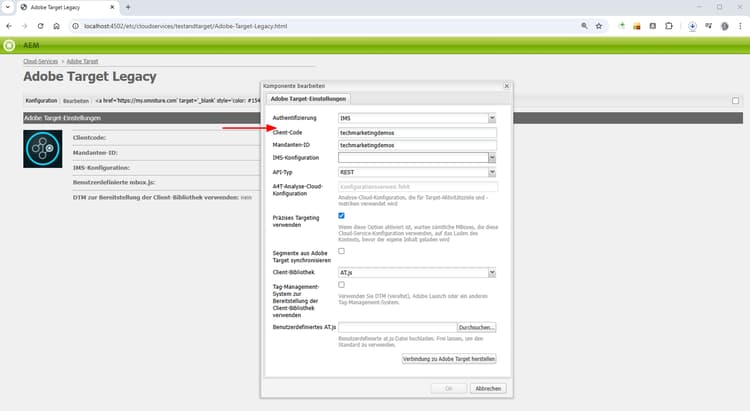Click the Adobe Target circular logo thumbnail
750x411 pixels.
tap(43, 149)
